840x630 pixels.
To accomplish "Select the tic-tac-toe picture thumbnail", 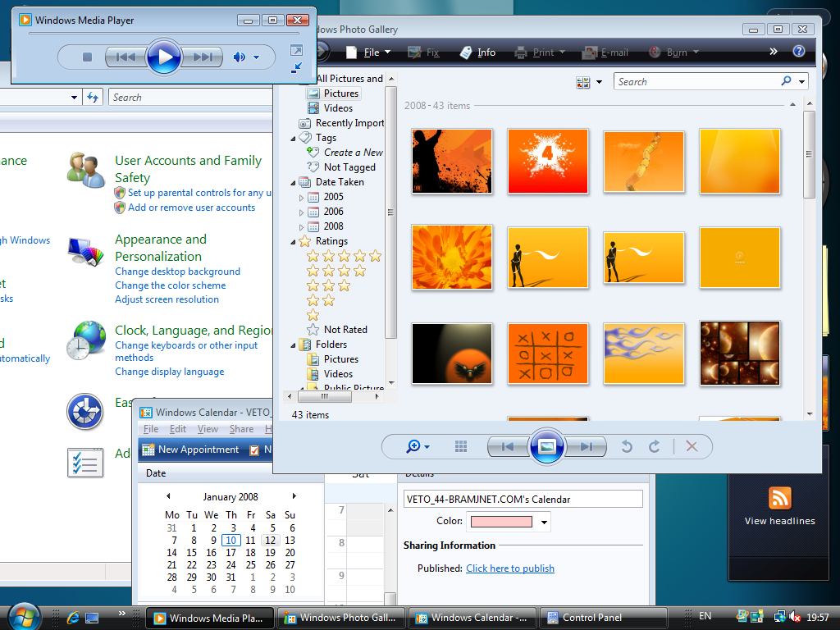I will [x=547, y=354].
